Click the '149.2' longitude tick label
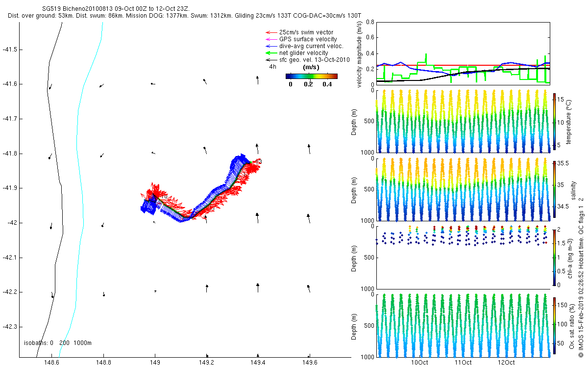The height and width of the screenshot is (368, 588). click(206, 363)
